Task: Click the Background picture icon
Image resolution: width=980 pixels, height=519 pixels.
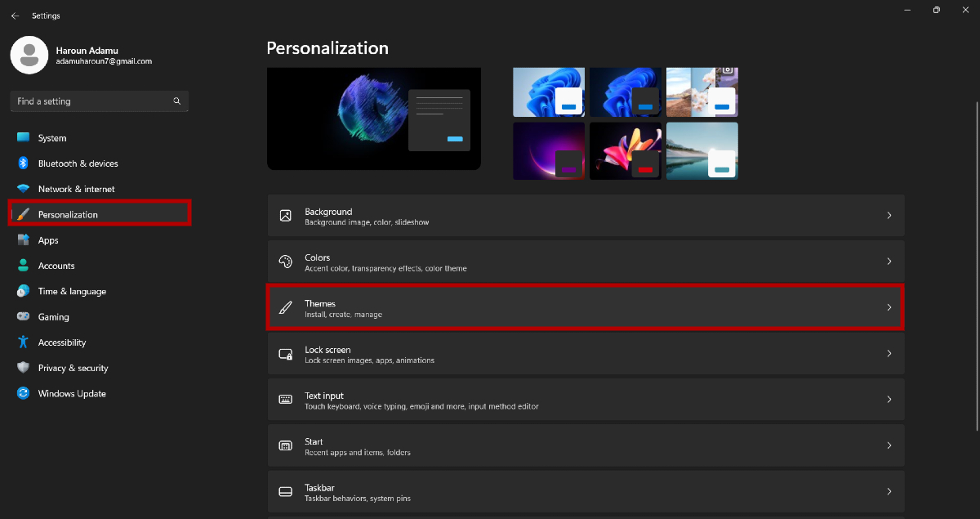Action: [x=286, y=216]
